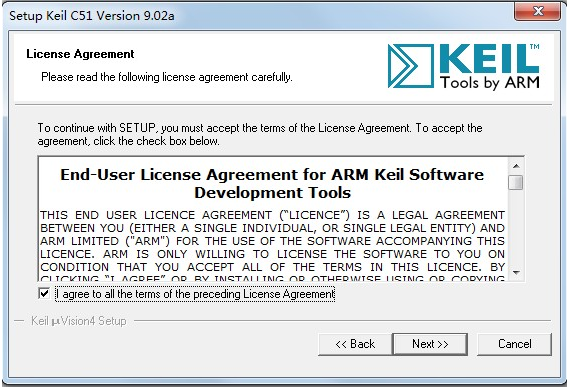Close the Setup Keil C51 window
This screenshot has width=567, height=387.
[x=537, y=12]
